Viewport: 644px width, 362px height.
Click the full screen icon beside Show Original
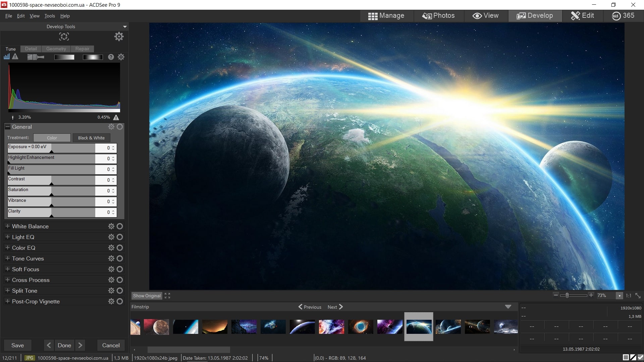coord(167,296)
